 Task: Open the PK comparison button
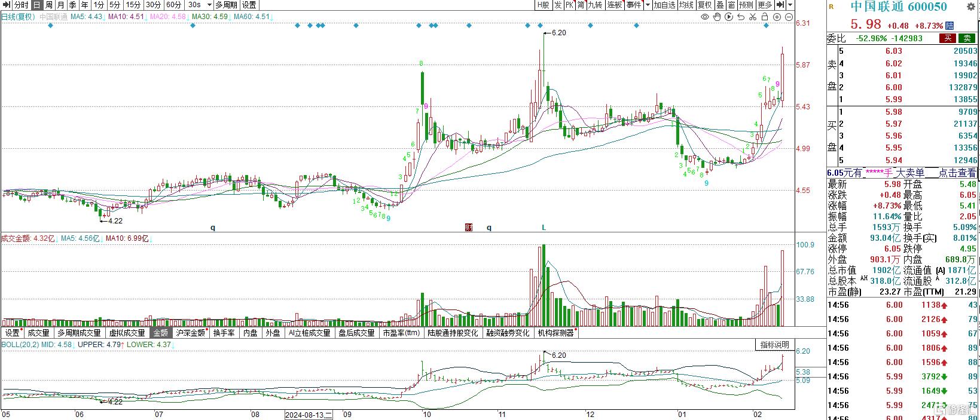[569, 5]
